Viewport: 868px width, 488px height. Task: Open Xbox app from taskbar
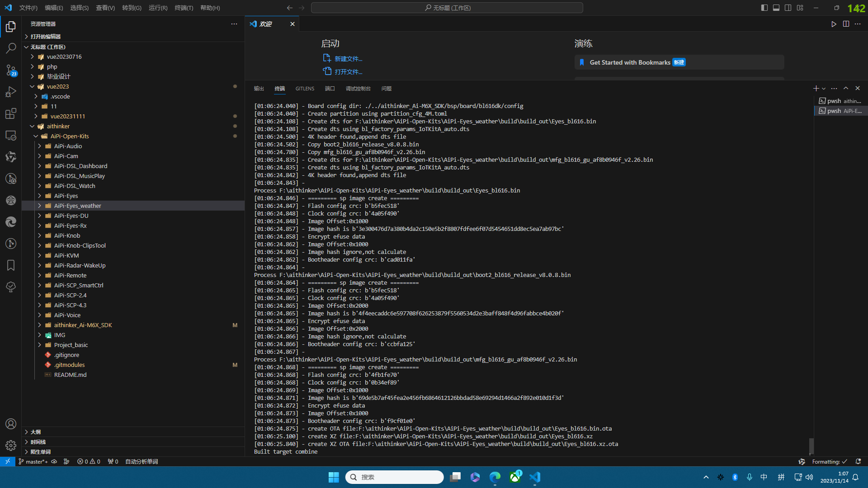pos(515,477)
